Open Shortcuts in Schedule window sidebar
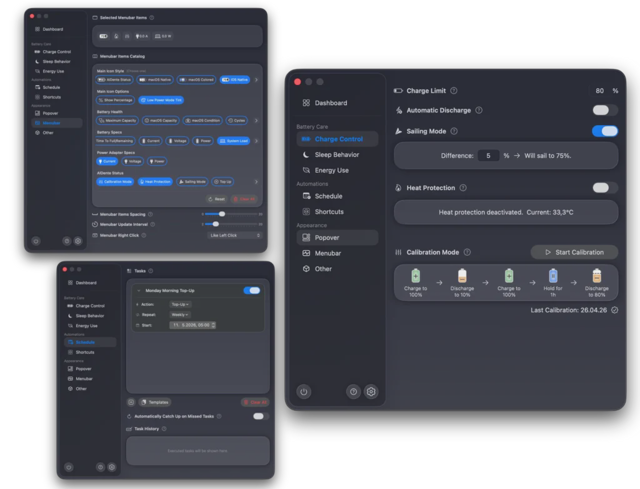640x489 pixels. click(x=90, y=352)
